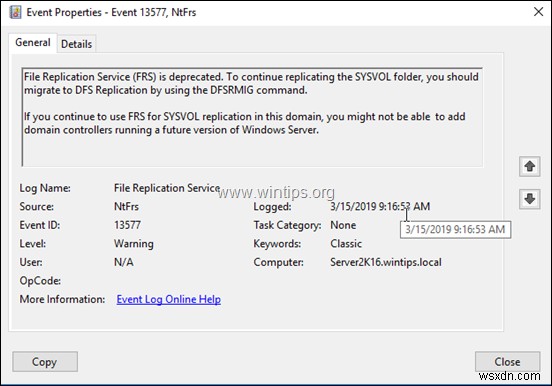
Task: Click the Computer value Server2K16.wintips.local
Action: [386, 262]
